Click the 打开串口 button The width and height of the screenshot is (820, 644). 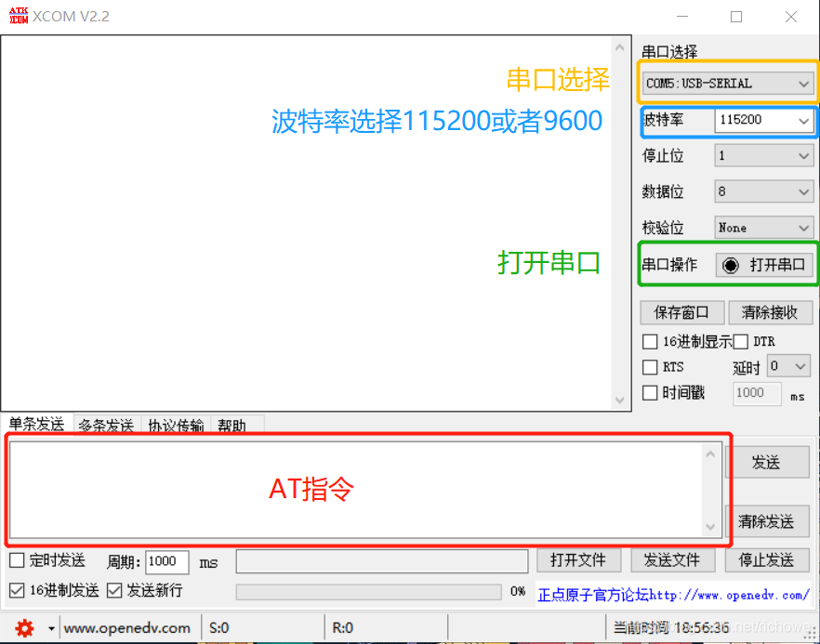click(x=764, y=265)
